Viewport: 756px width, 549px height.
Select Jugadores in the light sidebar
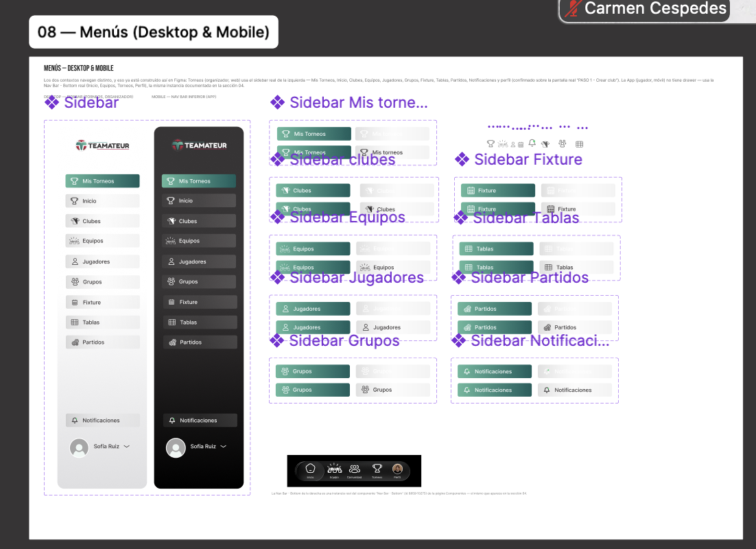pyautogui.click(x=102, y=261)
